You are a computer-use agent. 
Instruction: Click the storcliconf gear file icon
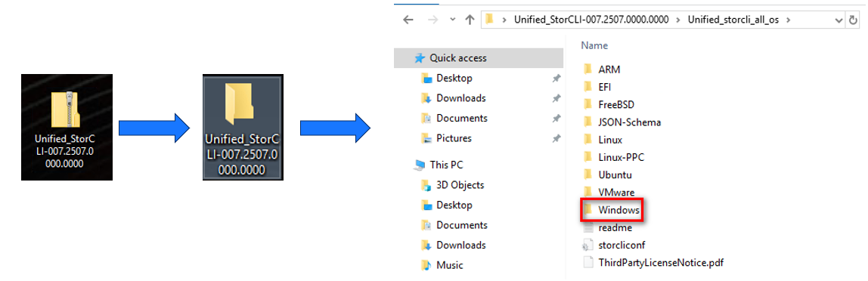click(x=588, y=245)
